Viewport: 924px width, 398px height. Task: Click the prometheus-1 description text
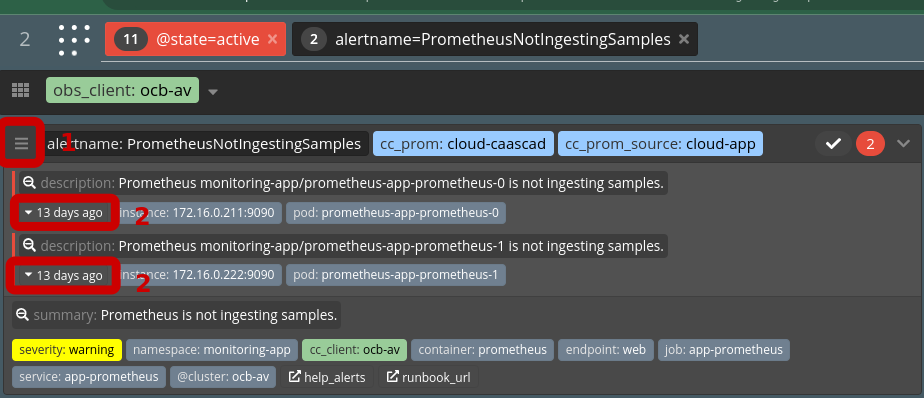(x=391, y=245)
